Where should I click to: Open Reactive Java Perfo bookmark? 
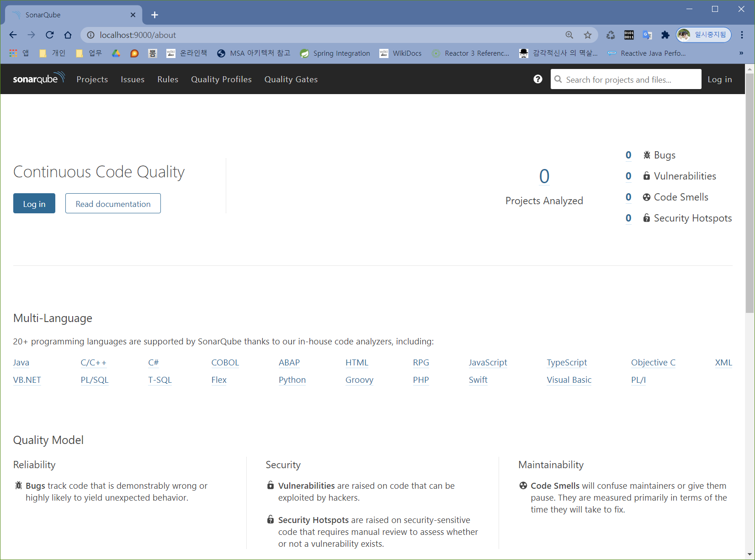tap(646, 53)
